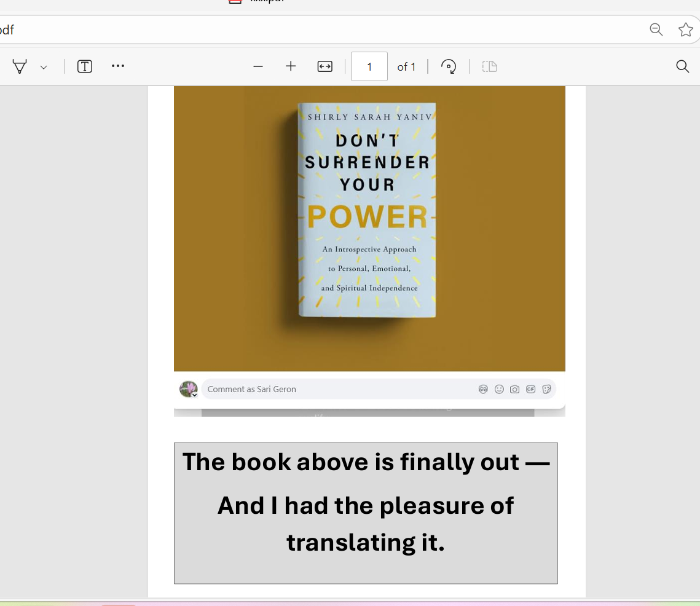
Task: Select the Add text tool
Action: (x=85, y=66)
